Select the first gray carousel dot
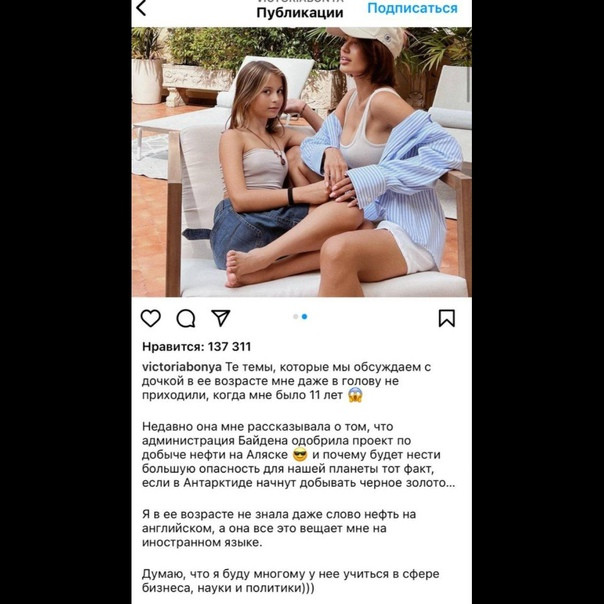Screen dimensions: 604x604 point(295,317)
